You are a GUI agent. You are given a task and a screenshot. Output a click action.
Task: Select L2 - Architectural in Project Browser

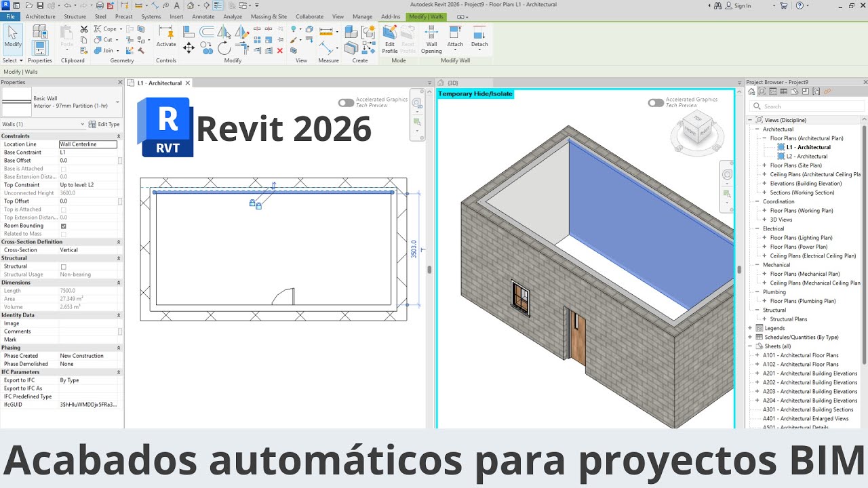click(807, 157)
